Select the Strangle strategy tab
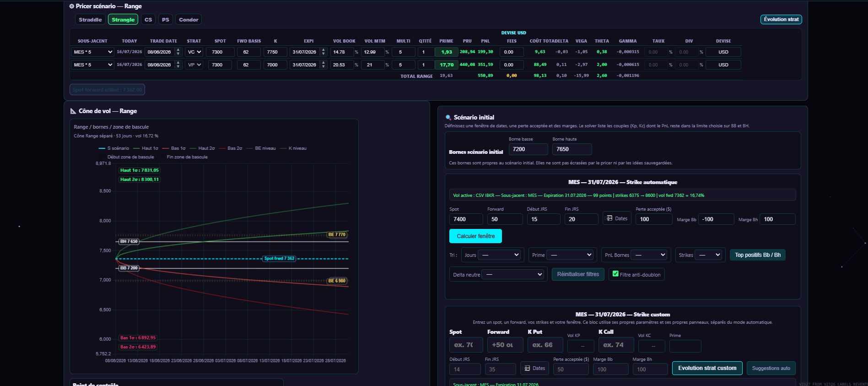868x386 pixels. coord(123,20)
